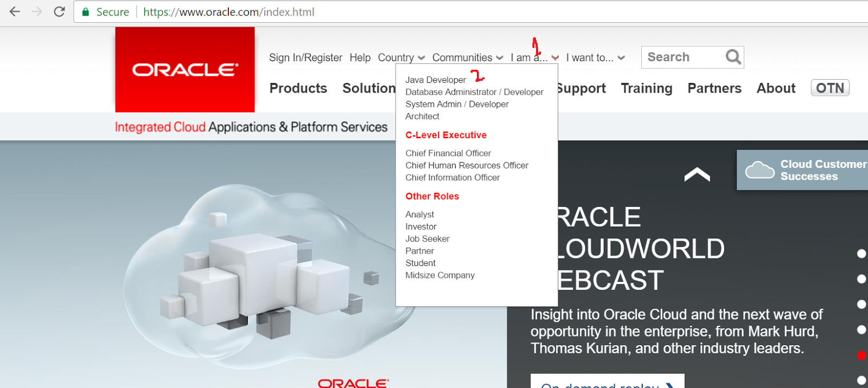
Task: Click the OTN button
Action: (x=830, y=88)
